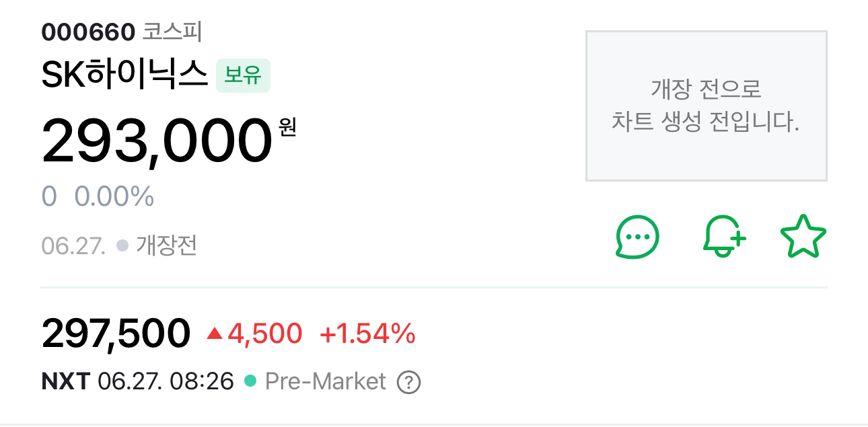Click the 293,000 current price
Screen dimensions: 868x427
156,141
